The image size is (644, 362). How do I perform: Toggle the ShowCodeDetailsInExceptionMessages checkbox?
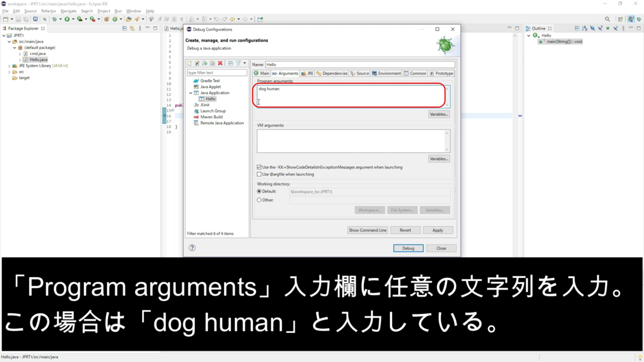[x=259, y=167]
